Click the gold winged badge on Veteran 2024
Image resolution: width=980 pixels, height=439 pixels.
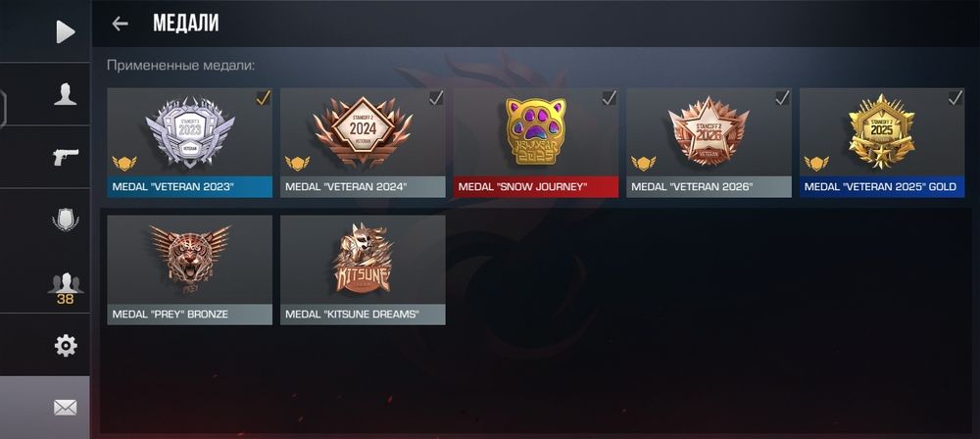tap(298, 164)
